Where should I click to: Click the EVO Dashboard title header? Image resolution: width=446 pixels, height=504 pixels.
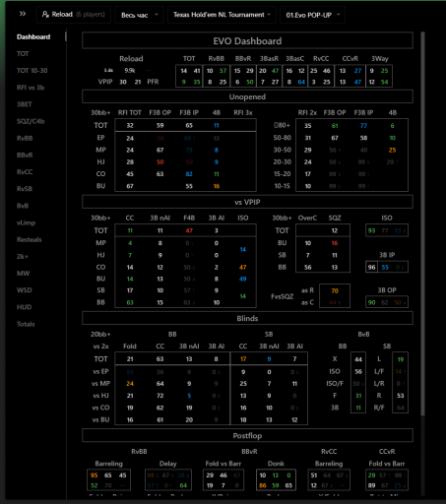[x=247, y=41]
